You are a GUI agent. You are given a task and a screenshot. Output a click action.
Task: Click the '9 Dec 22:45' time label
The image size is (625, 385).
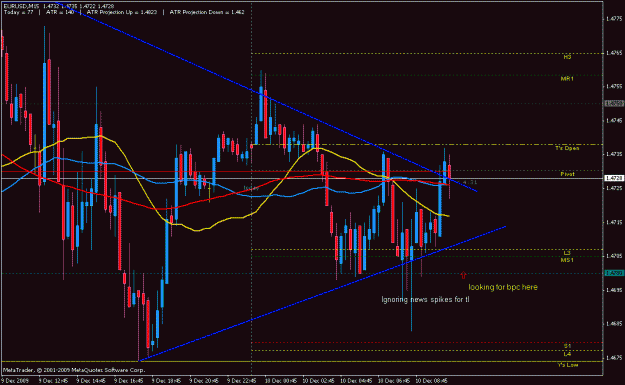pos(243,381)
